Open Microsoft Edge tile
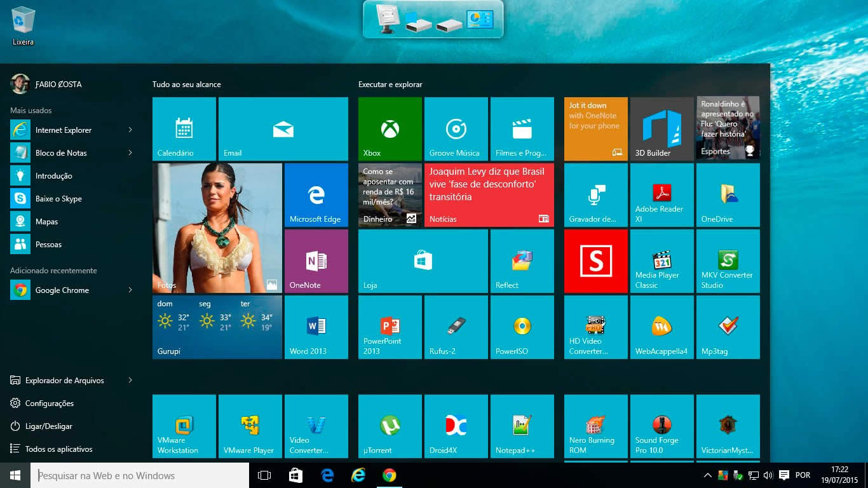The image size is (868, 488). [316, 195]
